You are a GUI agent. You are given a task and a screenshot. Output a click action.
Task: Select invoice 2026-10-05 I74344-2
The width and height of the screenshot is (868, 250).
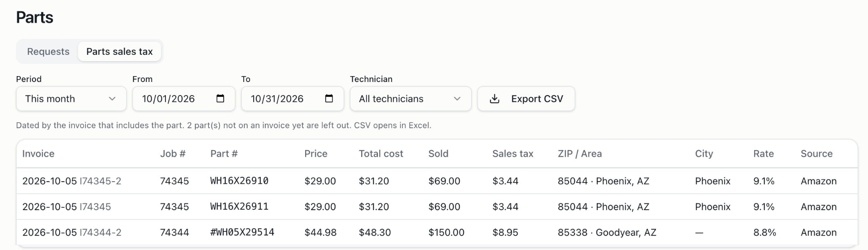point(72,233)
